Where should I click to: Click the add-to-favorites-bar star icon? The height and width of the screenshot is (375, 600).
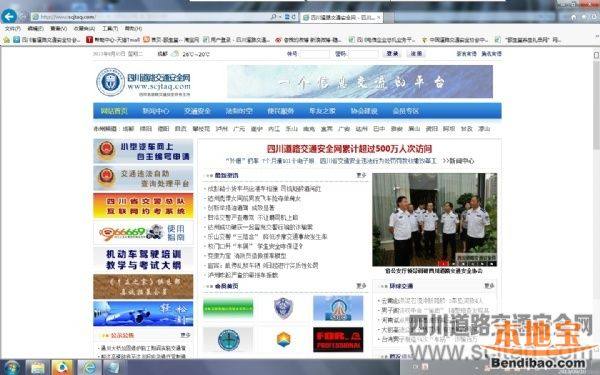pyautogui.click(x=7, y=39)
